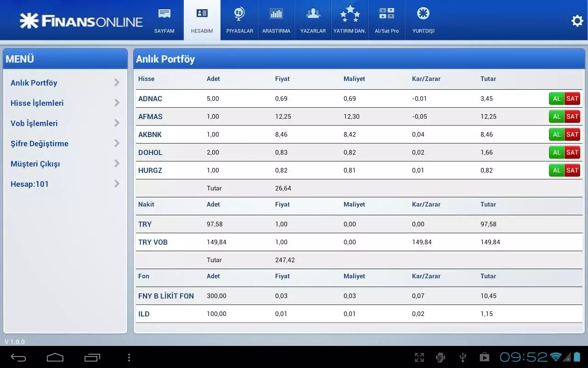Expand the Anlık Portföy chevron
Viewport: 588px width, 368px height.
tap(117, 83)
